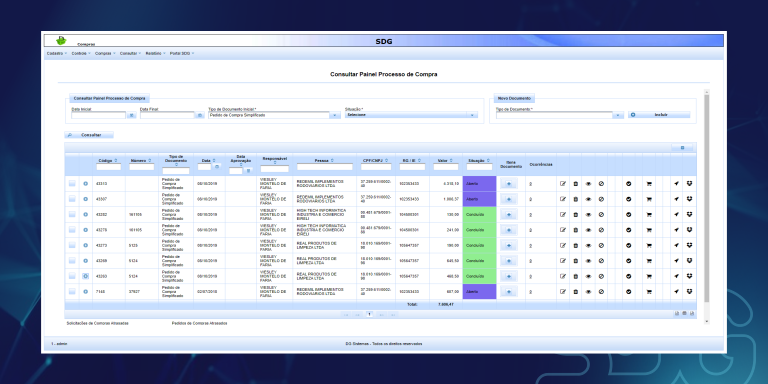Send order 43263 using the arrow icon
Screen dimensions: 768x384
click(676, 276)
